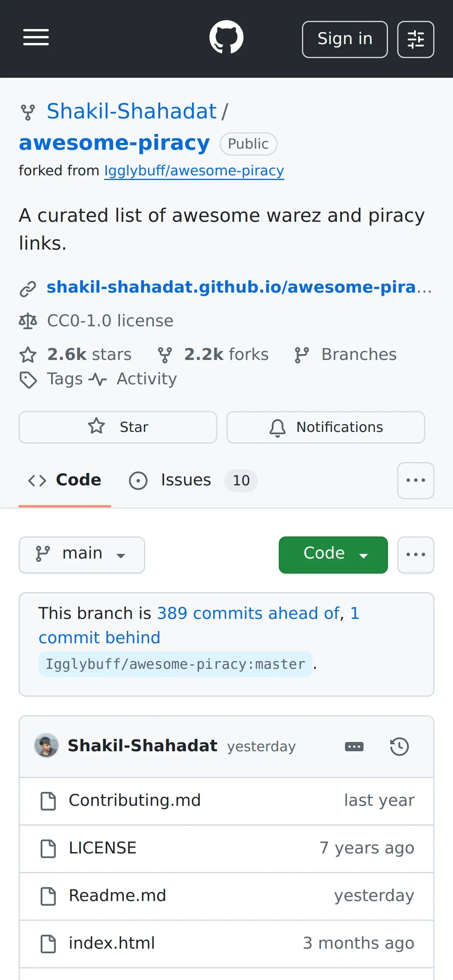
Task: Expand the green Code dropdown
Action: pyautogui.click(x=333, y=555)
